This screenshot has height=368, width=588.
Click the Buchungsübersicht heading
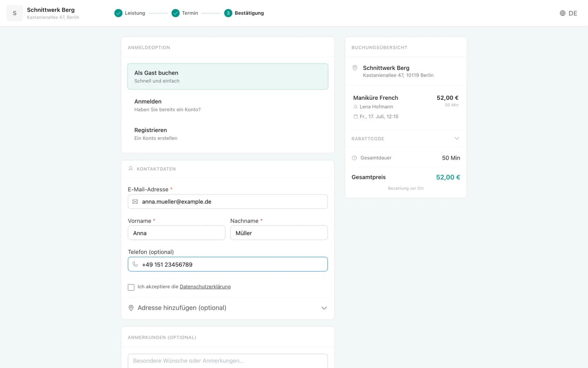(379, 47)
